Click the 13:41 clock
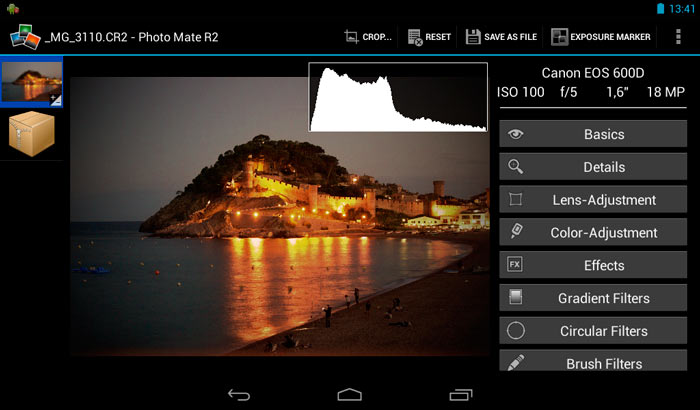700x410 pixels. (682, 8)
